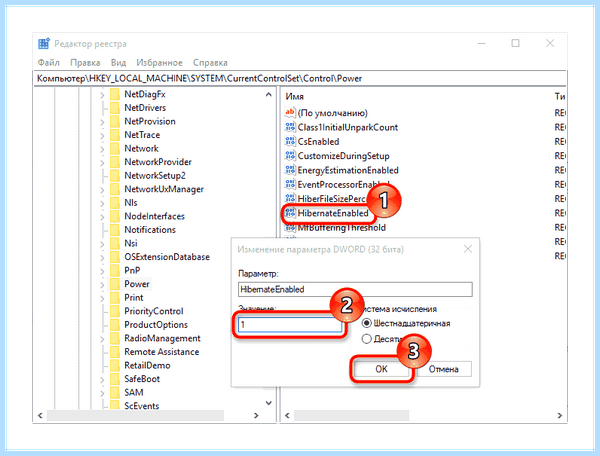
Task: Expand the NetProvision tree node
Action: click(102, 122)
